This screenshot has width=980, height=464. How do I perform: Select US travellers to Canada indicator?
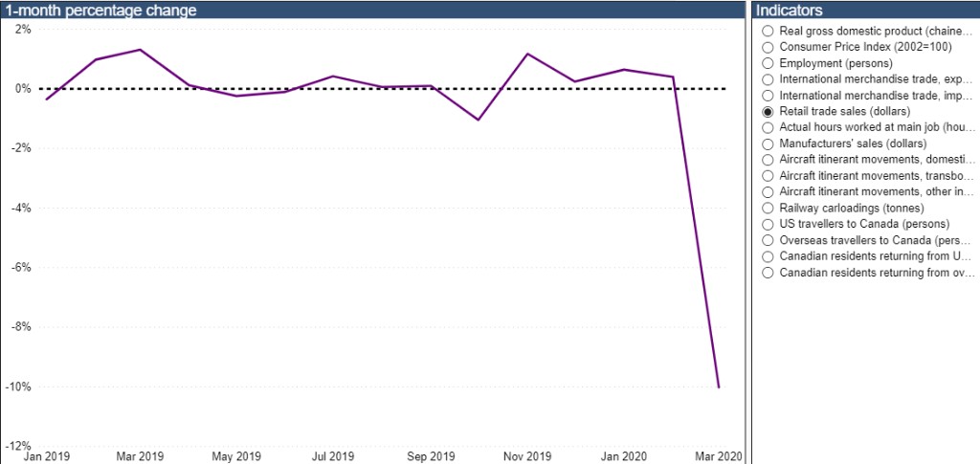pos(768,225)
